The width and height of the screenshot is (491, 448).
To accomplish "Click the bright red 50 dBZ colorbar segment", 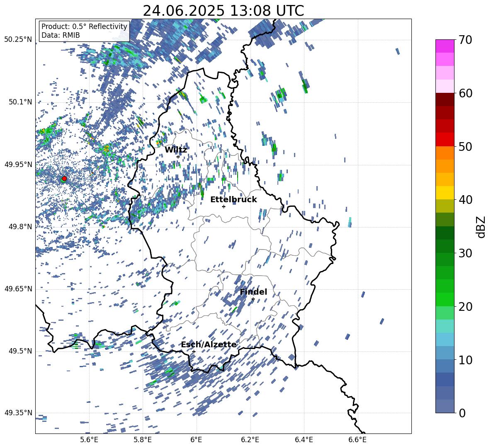I will pos(445,139).
